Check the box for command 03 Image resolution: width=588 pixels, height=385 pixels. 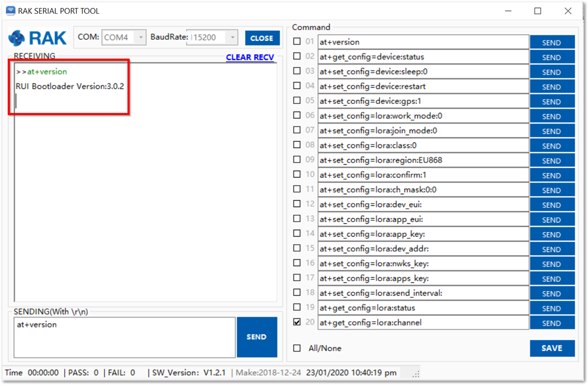[x=297, y=71]
